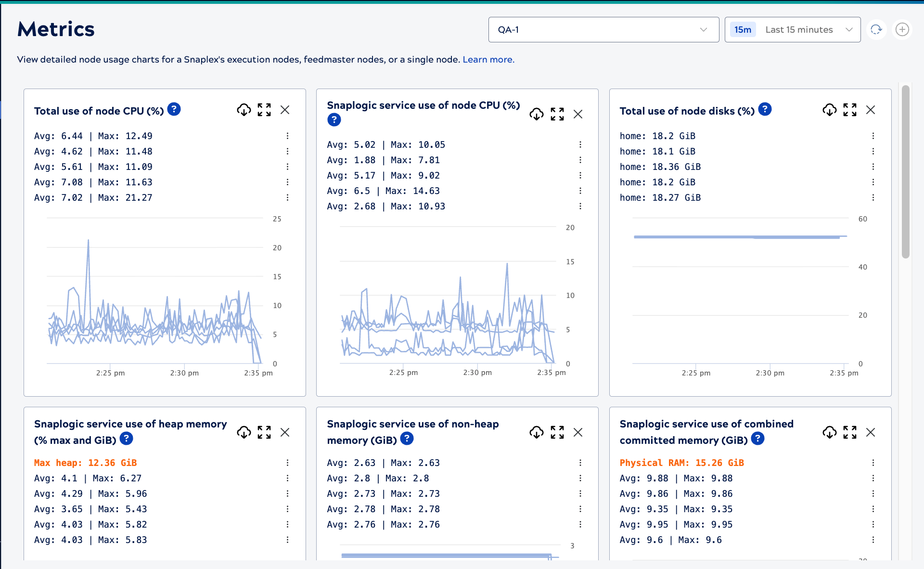Open options menu for Avg: 5.02 Max: 10.05 row
Screen dimensions: 924x569
tap(580, 144)
